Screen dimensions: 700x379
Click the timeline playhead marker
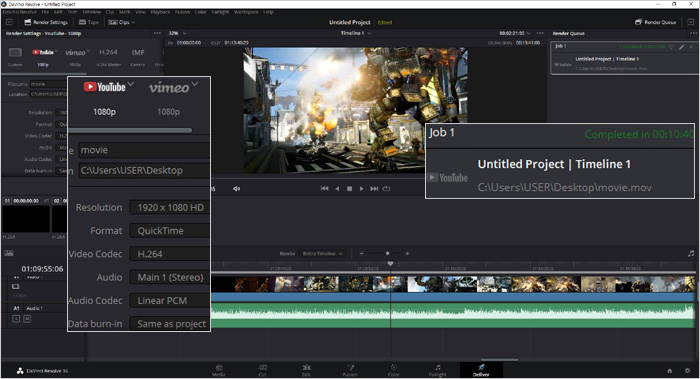(390, 264)
